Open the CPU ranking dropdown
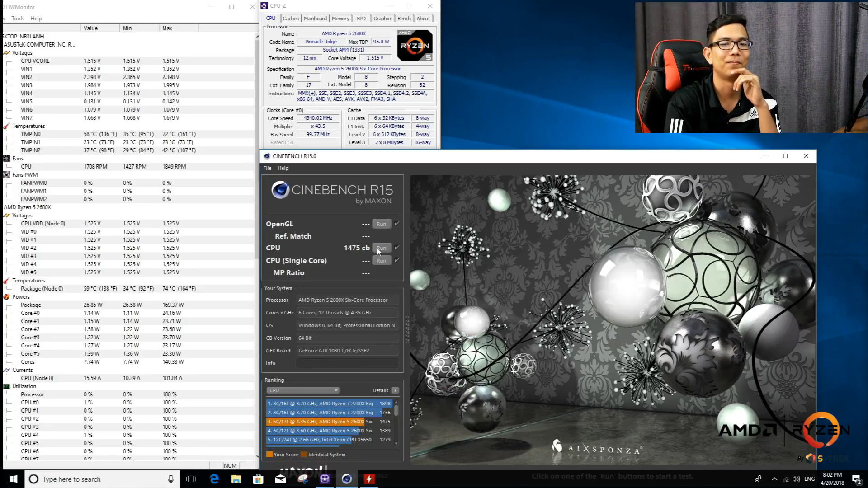The width and height of the screenshot is (868, 488). (x=302, y=390)
